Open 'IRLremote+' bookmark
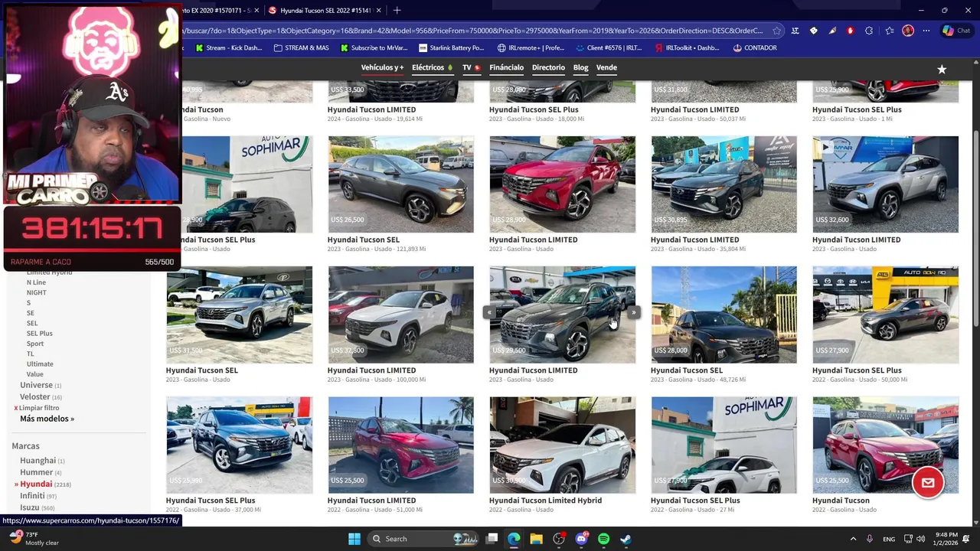The image size is (980, 551). 531,47
